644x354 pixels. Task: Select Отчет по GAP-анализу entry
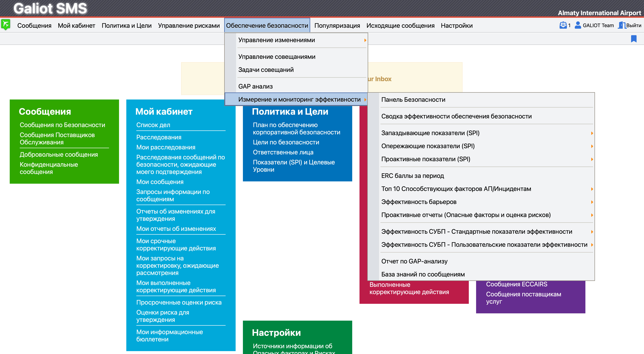481,261
